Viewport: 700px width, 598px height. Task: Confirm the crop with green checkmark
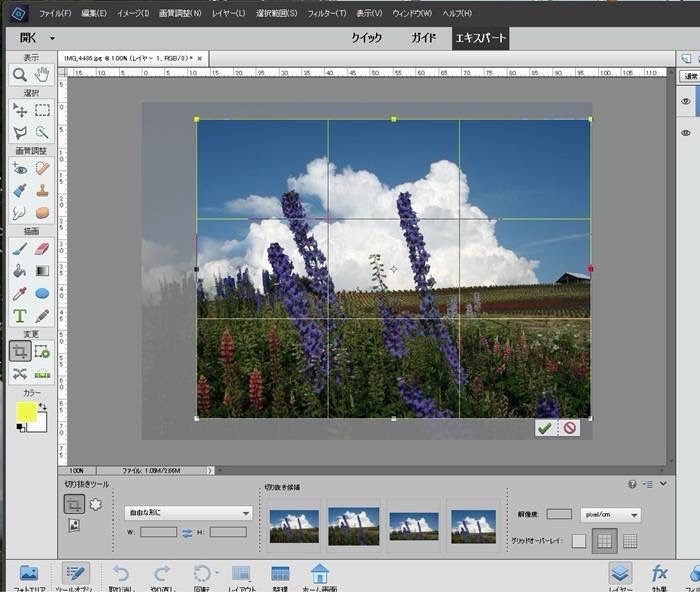click(x=544, y=428)
